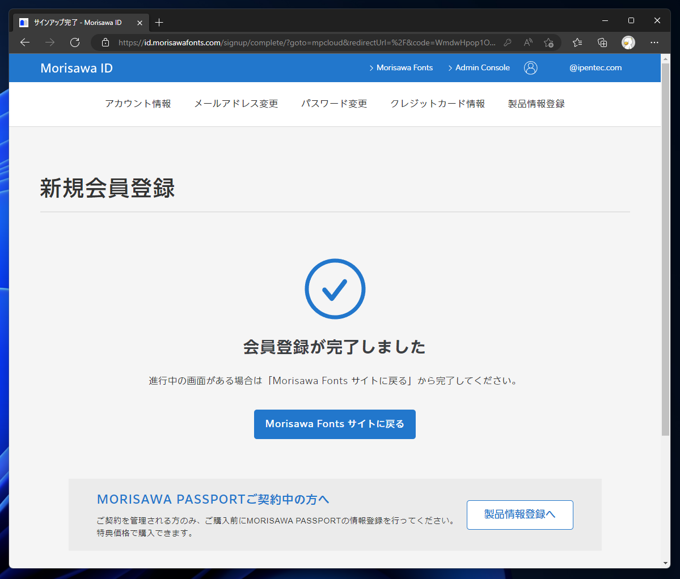Open saved password key icon in address bar
This screenshot has height=579, width=680.
(507, 43)
